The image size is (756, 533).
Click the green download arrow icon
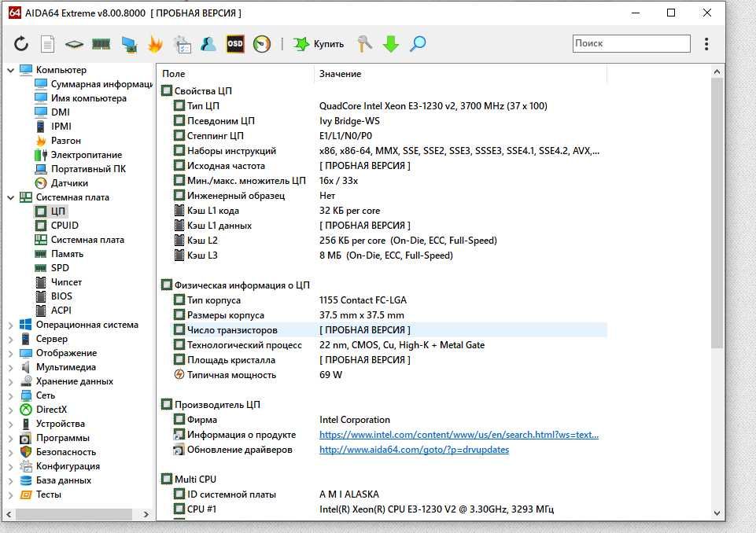(x=390, y=44)
